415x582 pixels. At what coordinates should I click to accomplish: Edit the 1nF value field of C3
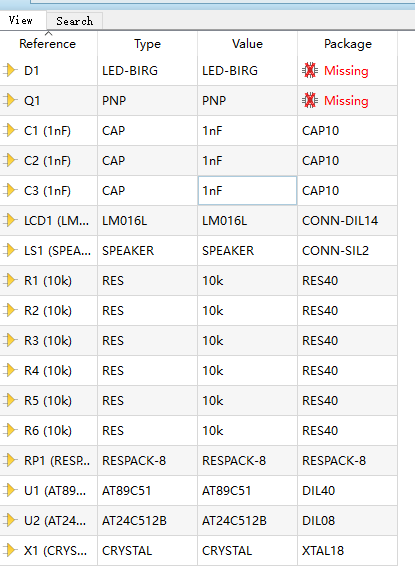point(247,190)
